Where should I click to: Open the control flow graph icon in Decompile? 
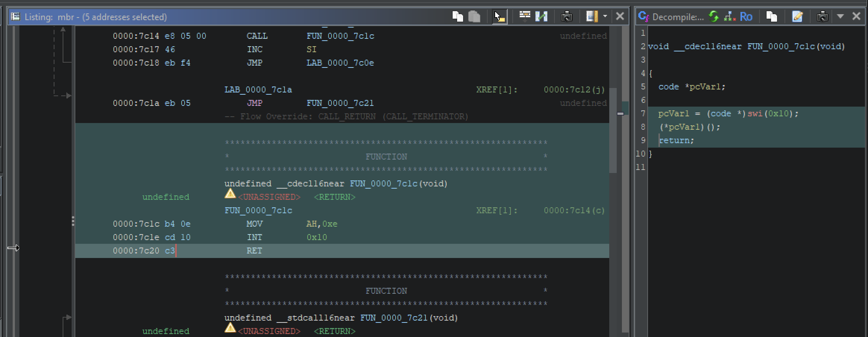(729, 16)
